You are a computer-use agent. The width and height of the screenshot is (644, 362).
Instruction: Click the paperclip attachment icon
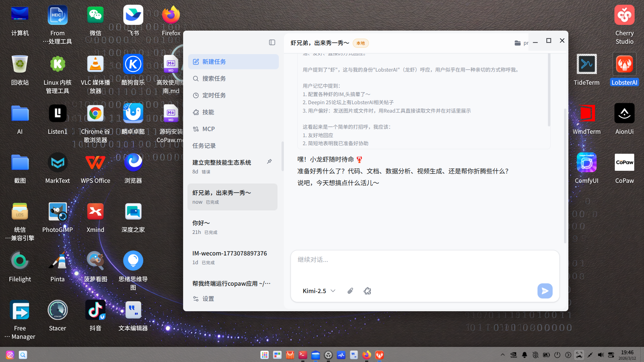click(350, 291)
